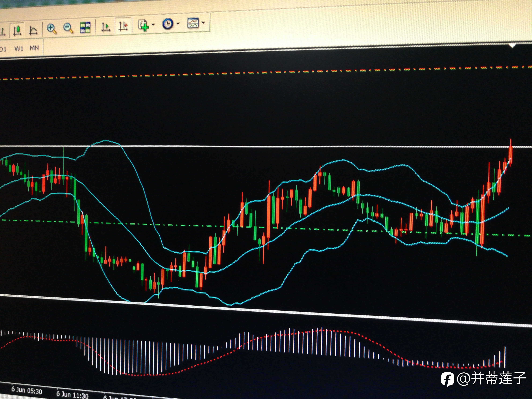The image size is (532, 399).
Task: Select W1 weekly timeframe
Action: [19, 49]
